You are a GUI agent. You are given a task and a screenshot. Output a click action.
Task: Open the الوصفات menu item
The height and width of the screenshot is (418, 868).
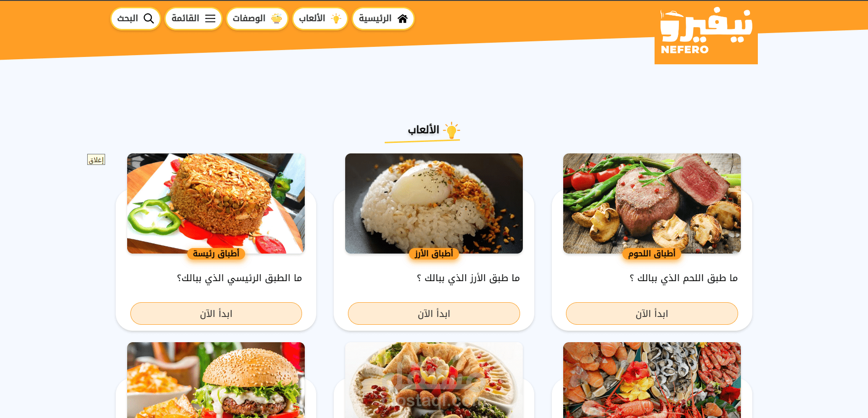coord(257,19)
